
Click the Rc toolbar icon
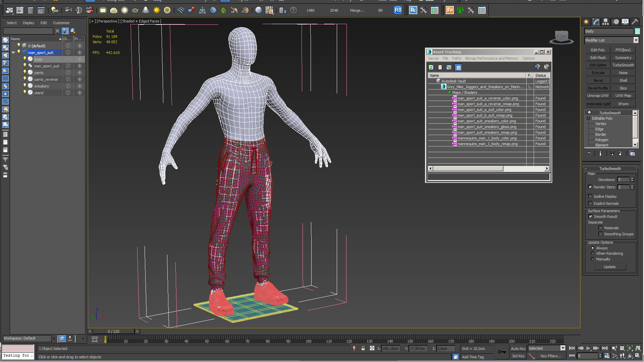click(x=413, y=10)
